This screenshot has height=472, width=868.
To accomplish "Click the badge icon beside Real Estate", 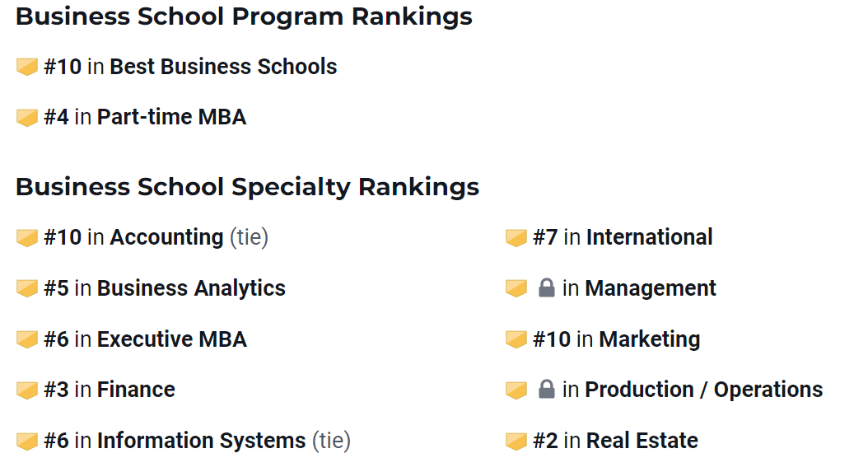I will (516, 441).
